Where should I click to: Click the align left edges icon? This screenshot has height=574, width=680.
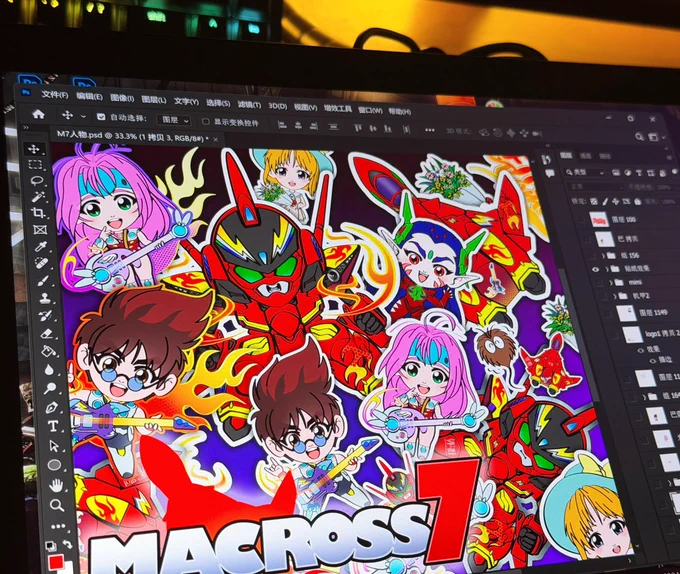(x=282, y=125)
